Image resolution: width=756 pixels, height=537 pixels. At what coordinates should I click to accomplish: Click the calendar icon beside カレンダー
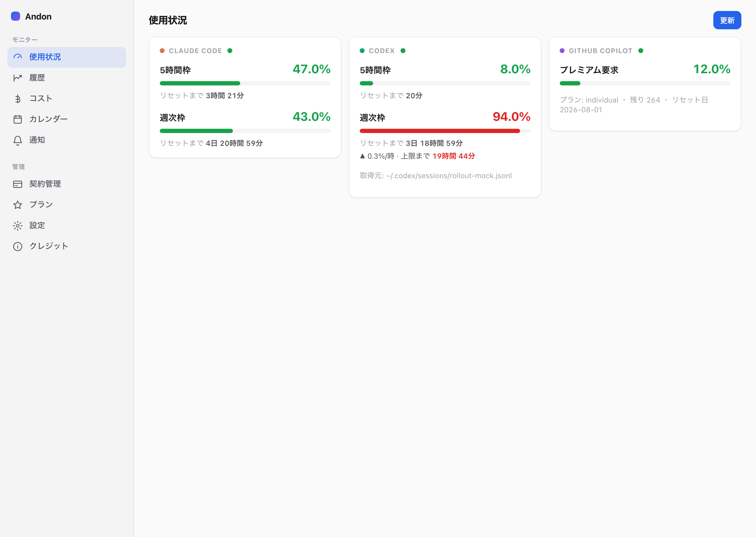point(17,119)
